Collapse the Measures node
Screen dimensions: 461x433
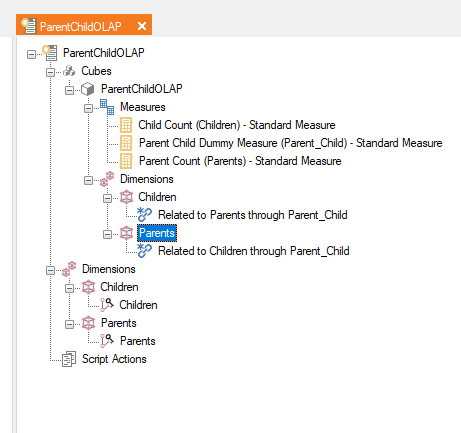(88, 108)
